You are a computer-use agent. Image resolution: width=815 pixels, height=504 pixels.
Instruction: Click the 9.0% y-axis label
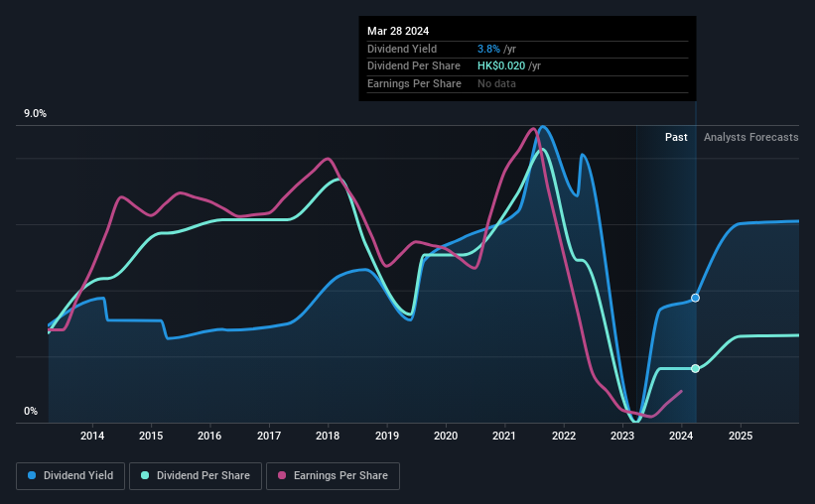pyautogui.click(x=35, y=114)
